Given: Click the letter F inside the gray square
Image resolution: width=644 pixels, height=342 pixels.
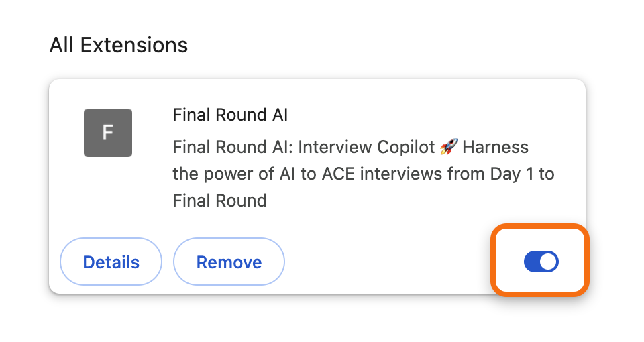Looking at the screenshot, I should 107,133.
